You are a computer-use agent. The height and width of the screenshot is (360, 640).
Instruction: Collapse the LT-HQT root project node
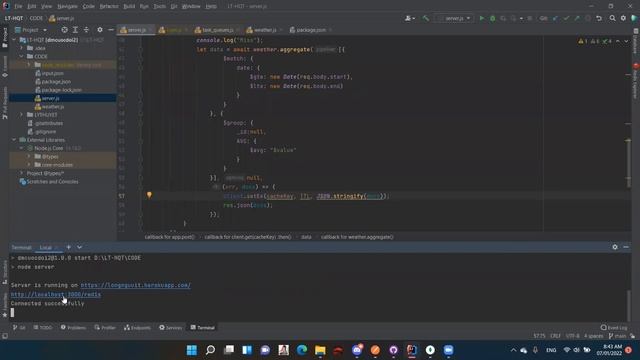(15, 40)
